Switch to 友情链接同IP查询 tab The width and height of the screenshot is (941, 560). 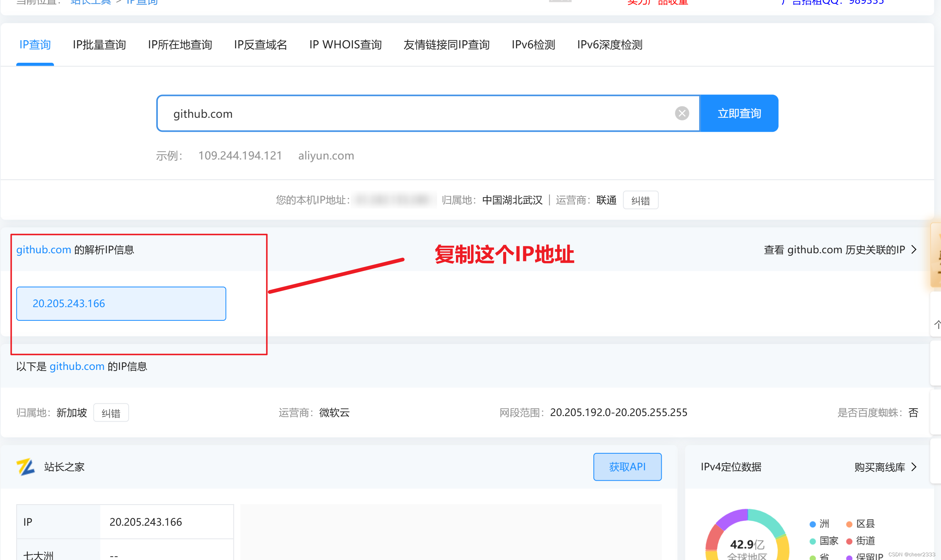(447, 45)
